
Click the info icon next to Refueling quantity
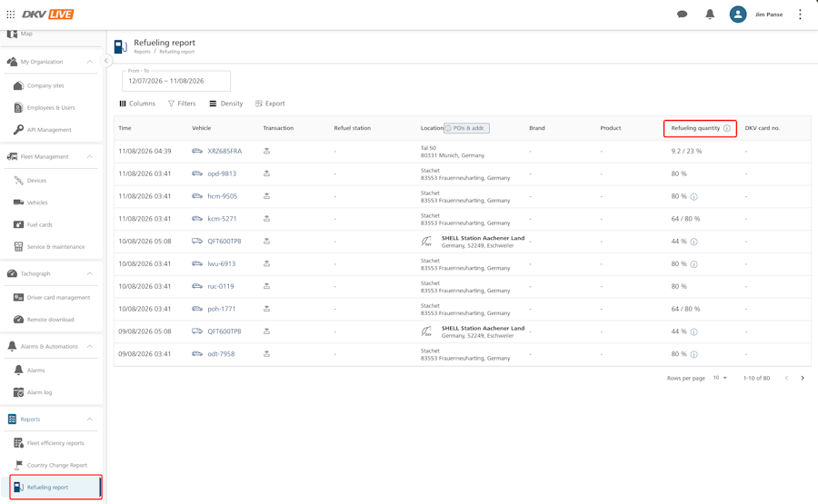pyautogui.click(x=727, y=128)
